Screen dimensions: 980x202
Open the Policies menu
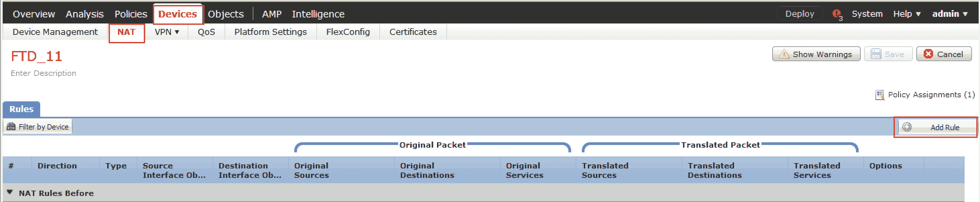pos(130,14)
